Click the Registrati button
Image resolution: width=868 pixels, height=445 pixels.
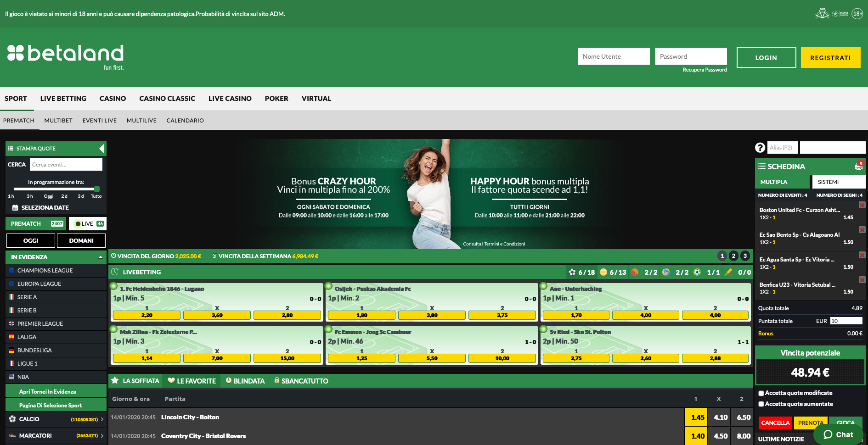830,58
